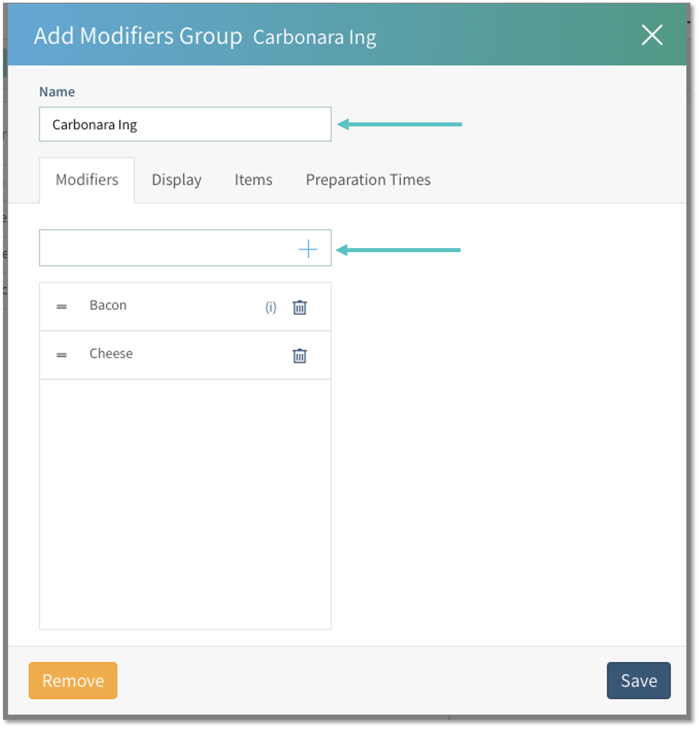Go to the Preparation Times tab

368,180
